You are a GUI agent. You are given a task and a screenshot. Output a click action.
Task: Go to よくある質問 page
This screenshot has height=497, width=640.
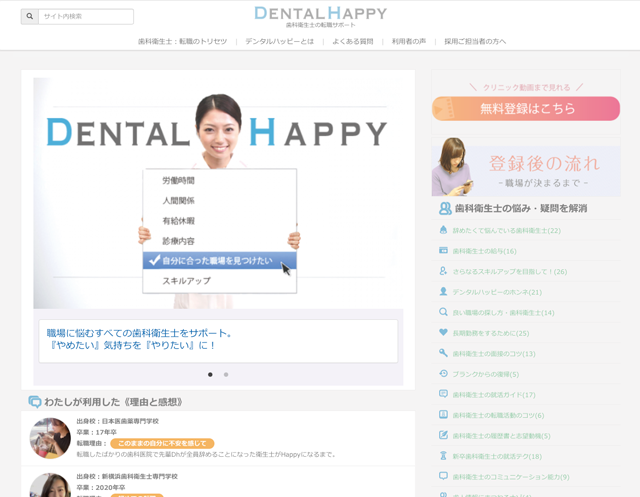pyautogui.click(x=353, y=41)
